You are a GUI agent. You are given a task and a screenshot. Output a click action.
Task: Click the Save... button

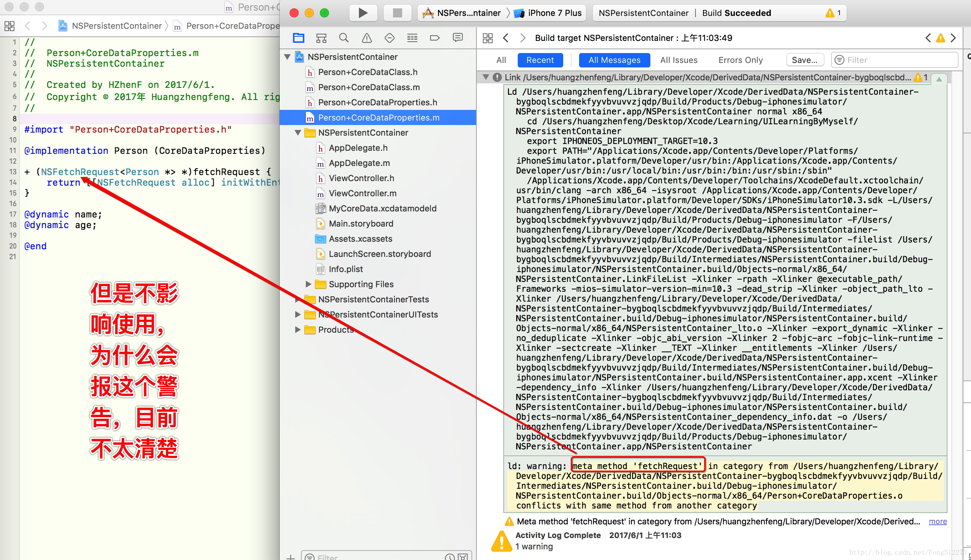pos(804,60)
